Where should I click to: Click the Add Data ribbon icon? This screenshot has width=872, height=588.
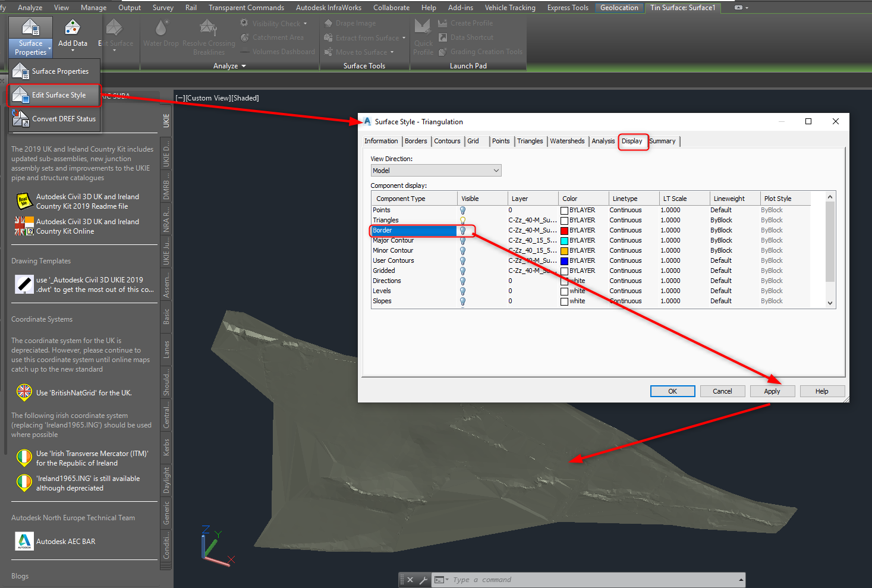[x=73, y=28]
